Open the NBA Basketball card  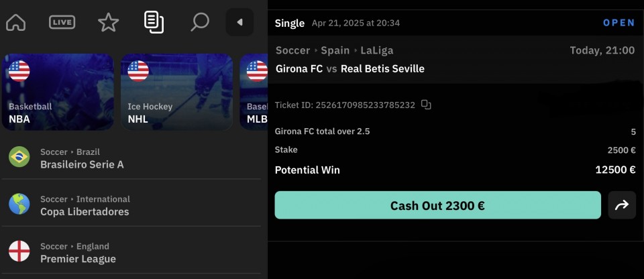[x=58, y=92]
